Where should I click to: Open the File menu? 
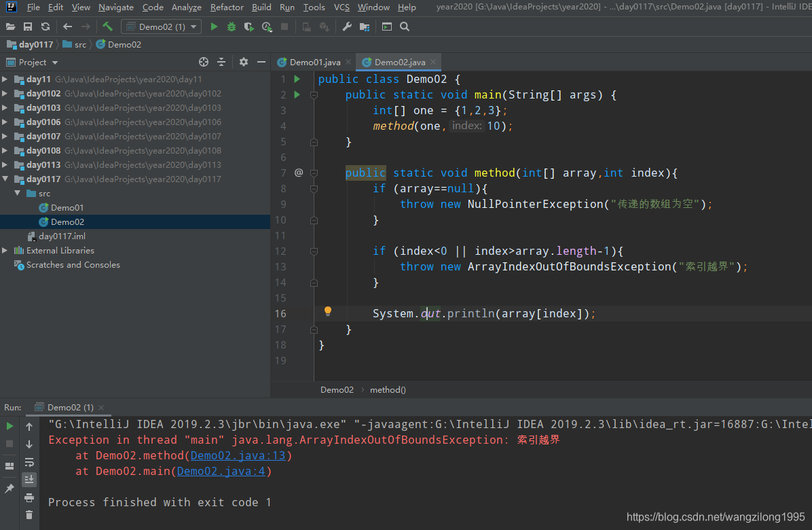point(33,7)
